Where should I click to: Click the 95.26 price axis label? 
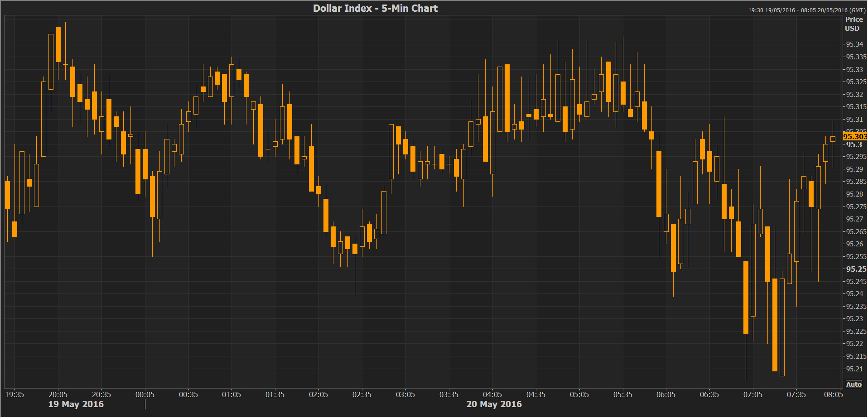click(854, 244)
